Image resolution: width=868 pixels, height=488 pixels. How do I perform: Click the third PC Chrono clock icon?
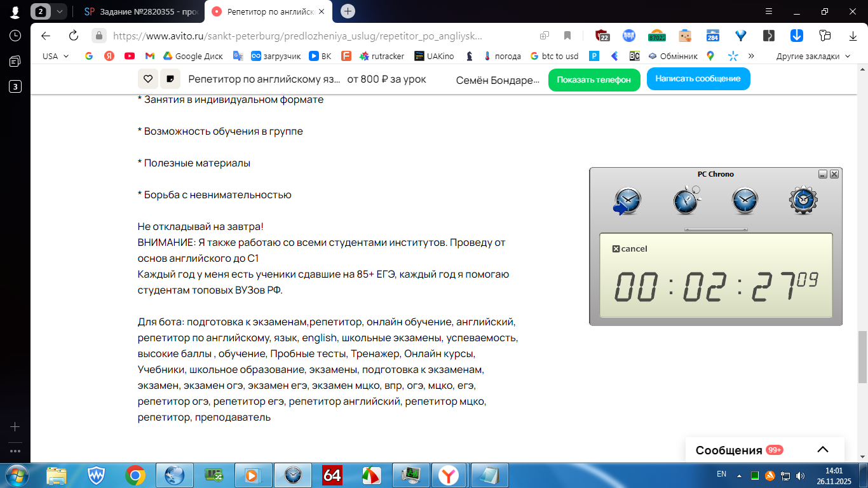(x=745, y=201)
